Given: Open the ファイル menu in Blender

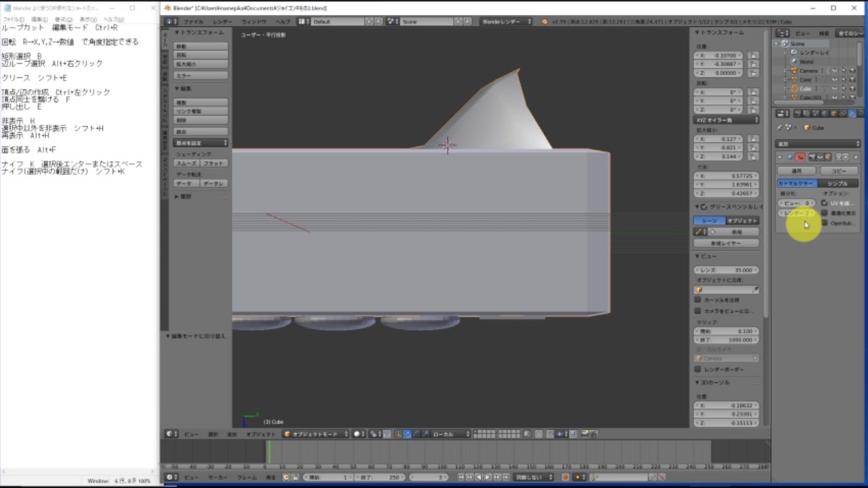Looking at the screenshot, I should pyautogui.click(x=193, y=22).
